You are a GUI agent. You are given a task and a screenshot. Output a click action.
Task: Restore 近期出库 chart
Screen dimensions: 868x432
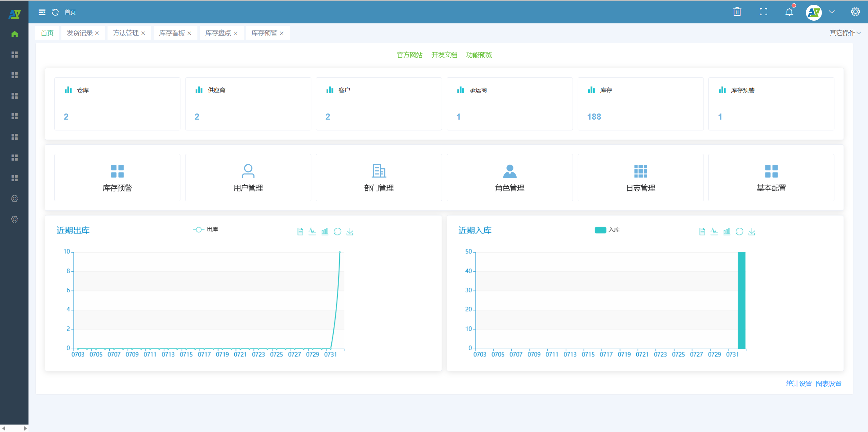point(337,231)
